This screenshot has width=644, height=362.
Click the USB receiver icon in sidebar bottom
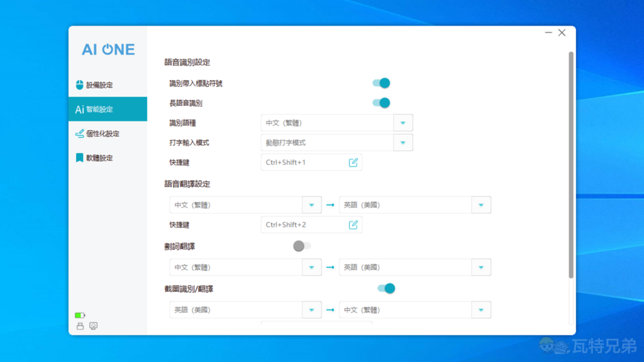pyautogui.click(x=80, y=326)
